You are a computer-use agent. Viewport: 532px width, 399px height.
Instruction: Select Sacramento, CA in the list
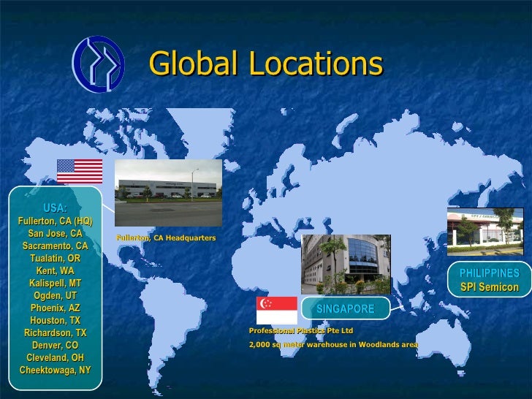56,246
